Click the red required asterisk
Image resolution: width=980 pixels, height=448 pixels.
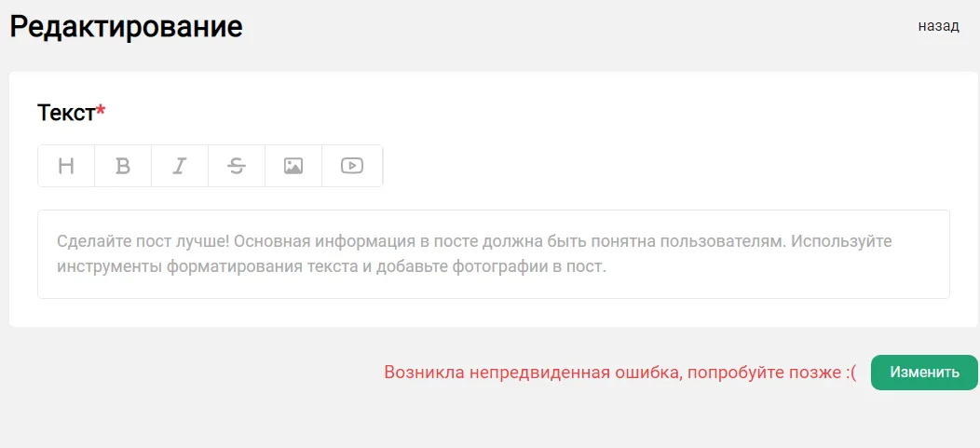coord(102,112)
